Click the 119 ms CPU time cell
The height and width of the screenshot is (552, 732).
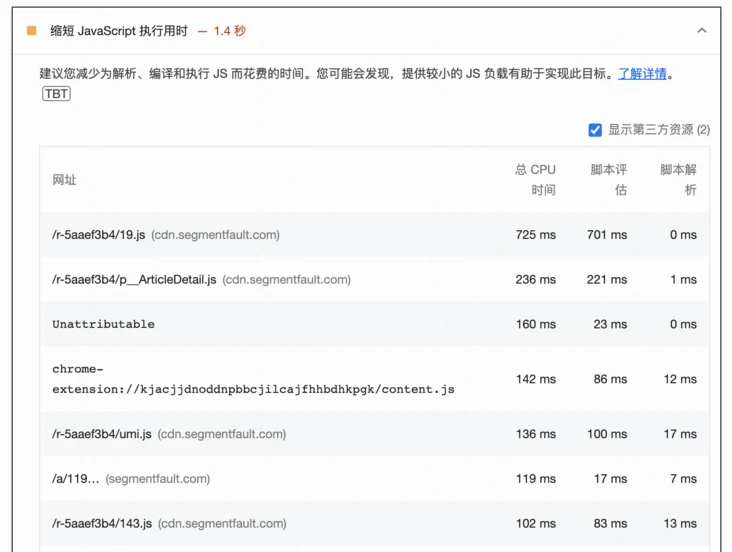point(535,479)
